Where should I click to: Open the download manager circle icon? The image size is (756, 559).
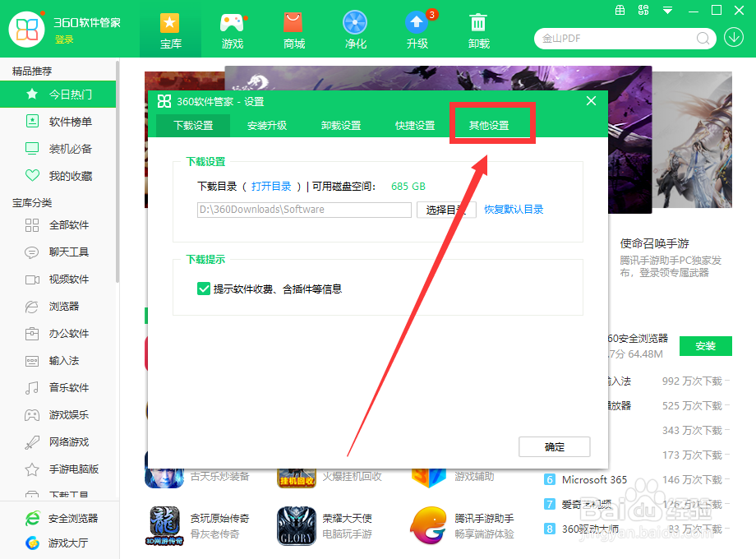pyautogui.click(x=734, y=38)
